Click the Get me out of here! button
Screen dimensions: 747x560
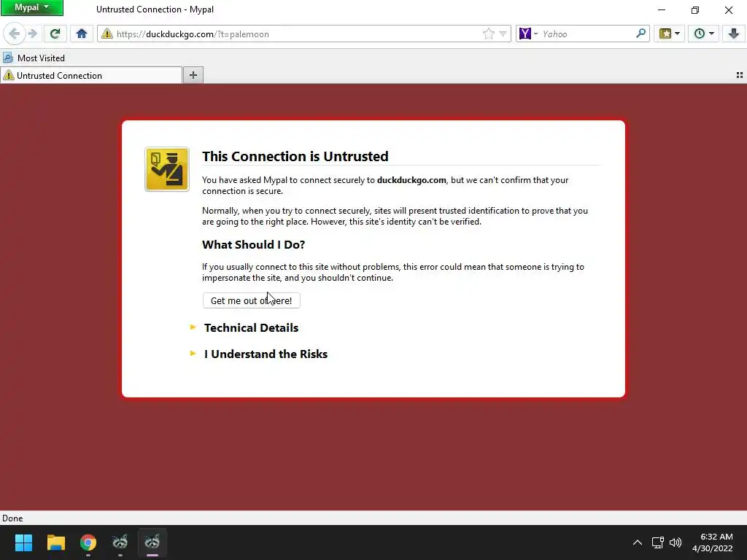pos(252,300)
